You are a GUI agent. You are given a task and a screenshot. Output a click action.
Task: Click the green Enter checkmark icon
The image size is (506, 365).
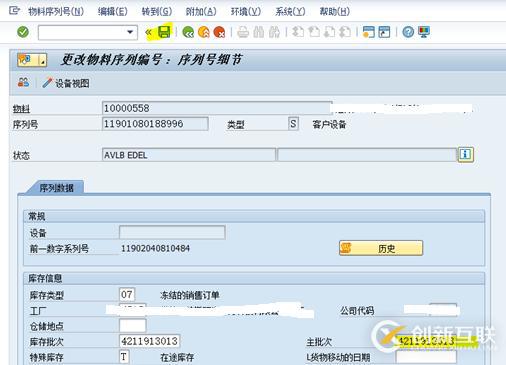[x=23, y=32]
